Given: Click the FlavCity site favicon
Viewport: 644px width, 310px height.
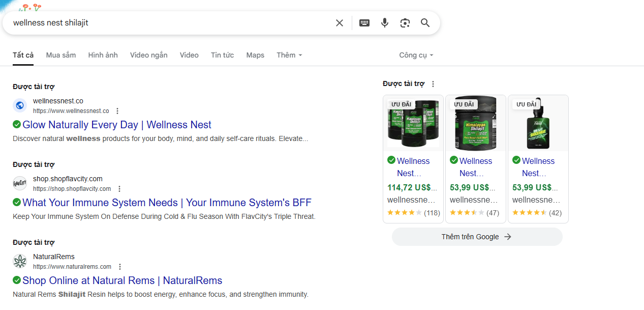Looking at the screenshot, I should [20, 183].
